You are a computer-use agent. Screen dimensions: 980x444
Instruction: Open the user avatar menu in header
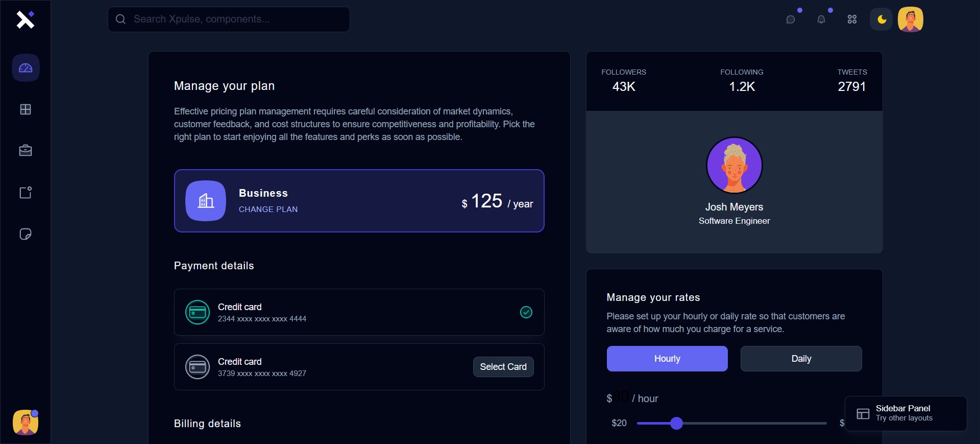coord(911,19)
